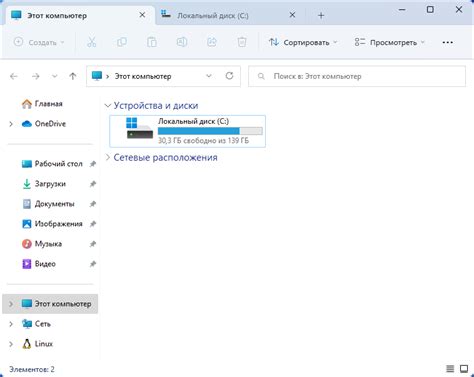
Task: Click the computer icon in address bar
Action: click(x=97, y=76)
